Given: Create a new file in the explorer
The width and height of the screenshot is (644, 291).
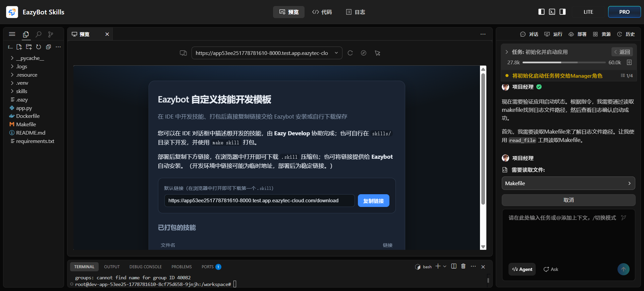Looking at the screenshot, I should 19,47.
